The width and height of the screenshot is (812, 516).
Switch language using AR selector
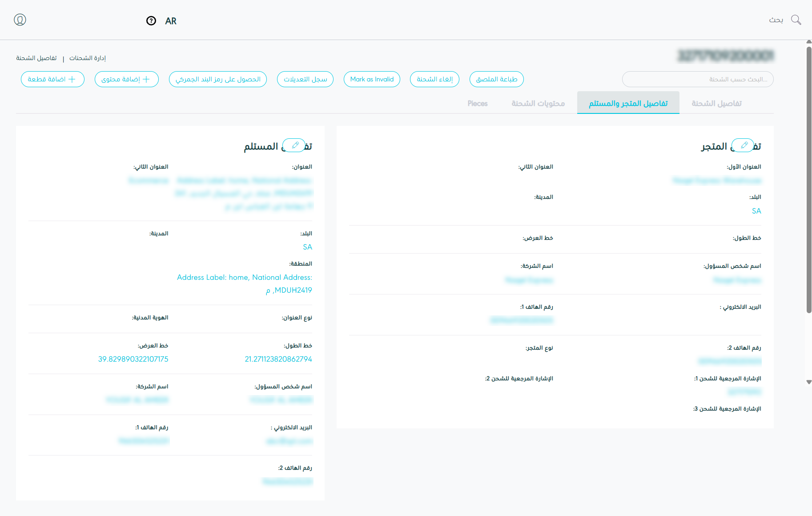pos(171,21)
